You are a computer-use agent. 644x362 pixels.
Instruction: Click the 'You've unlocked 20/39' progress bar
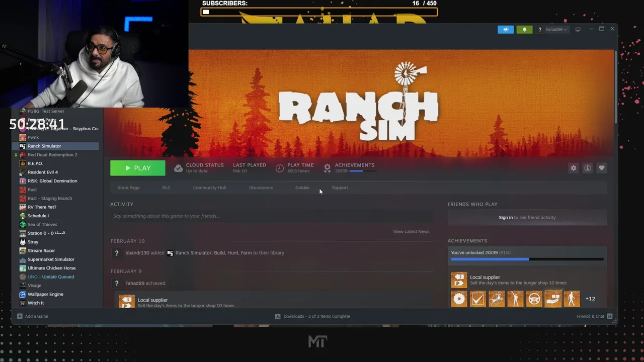click(527, 259)
